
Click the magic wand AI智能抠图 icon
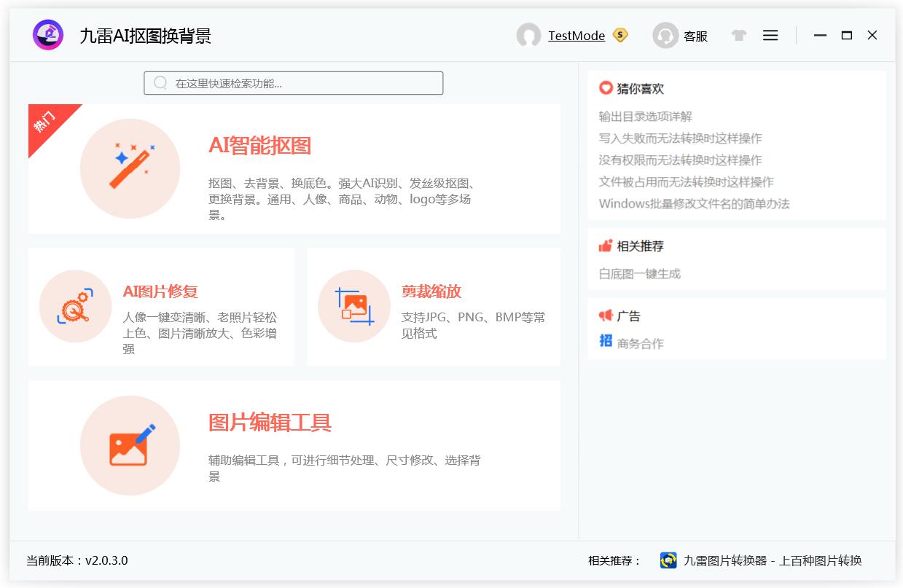point(130,168)
